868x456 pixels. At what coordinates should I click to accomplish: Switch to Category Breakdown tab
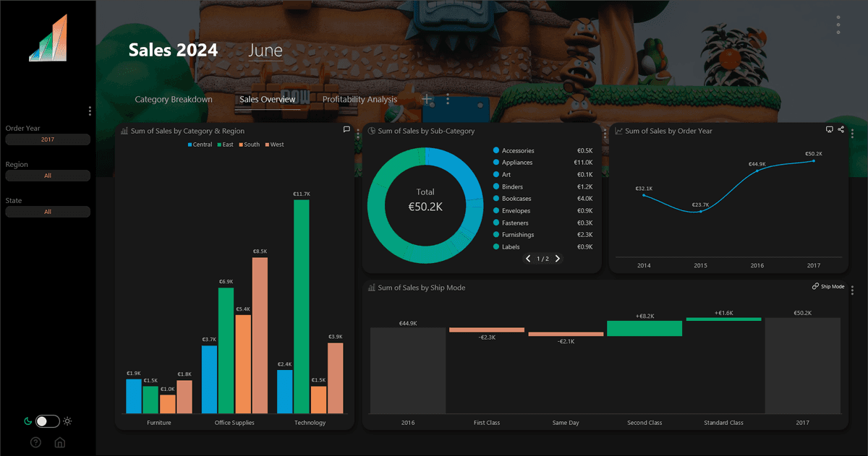174,99
